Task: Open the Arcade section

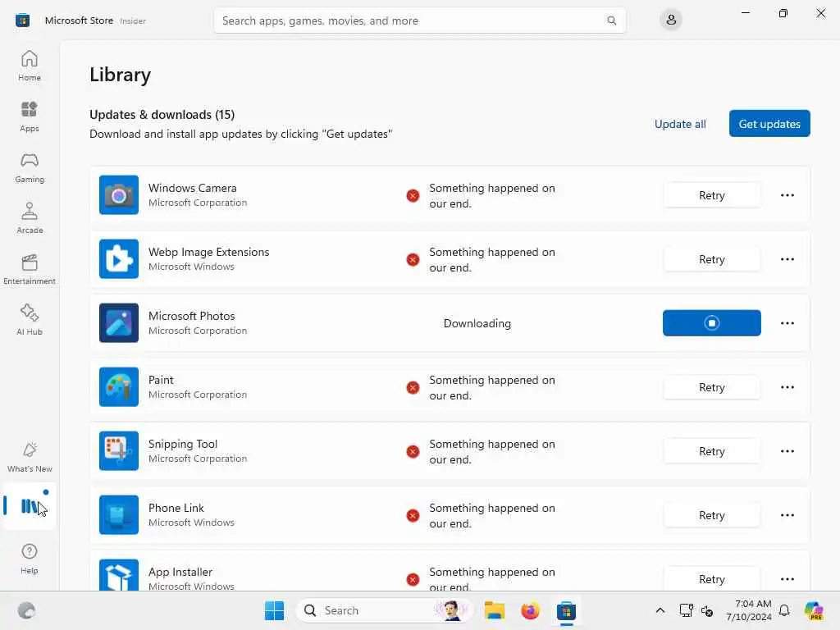Action: tap(30, 218)
